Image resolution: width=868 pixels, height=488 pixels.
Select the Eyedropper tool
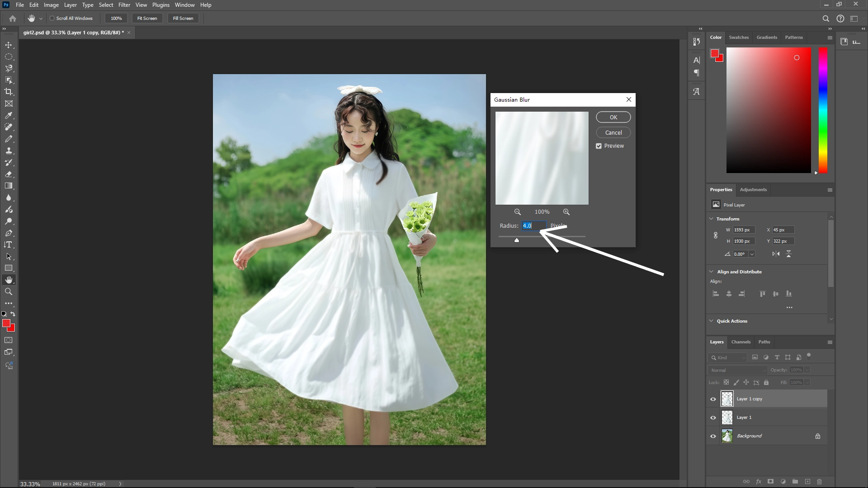click(9, 115)
